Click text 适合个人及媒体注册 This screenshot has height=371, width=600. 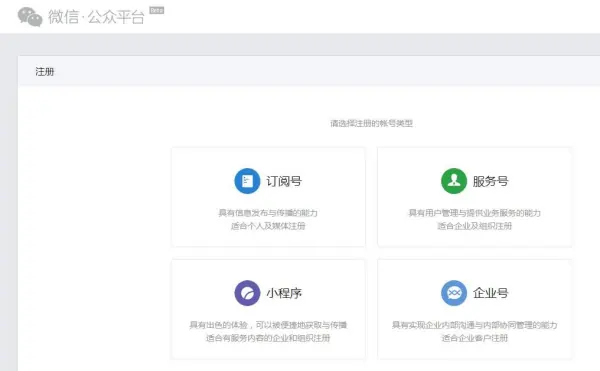tap(268, 226)
